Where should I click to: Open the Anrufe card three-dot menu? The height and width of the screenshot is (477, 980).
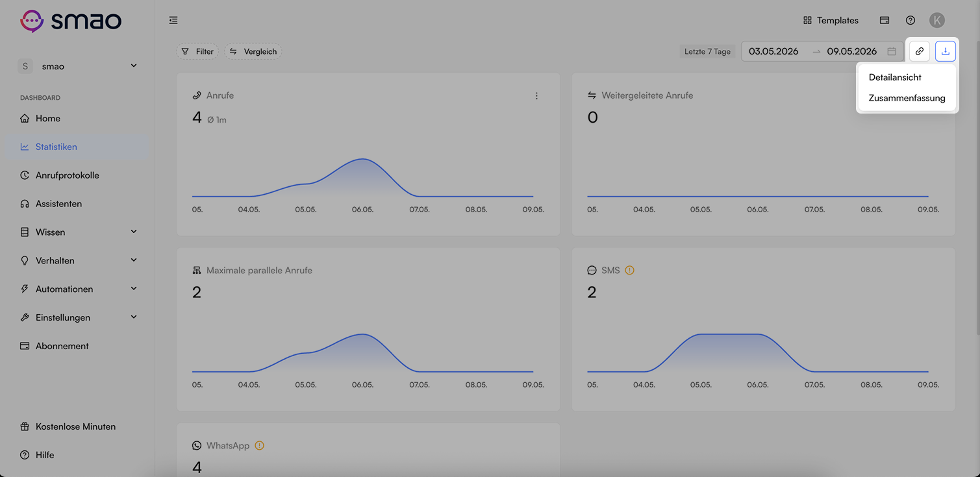pyautogui.click(x=536, y=96)
